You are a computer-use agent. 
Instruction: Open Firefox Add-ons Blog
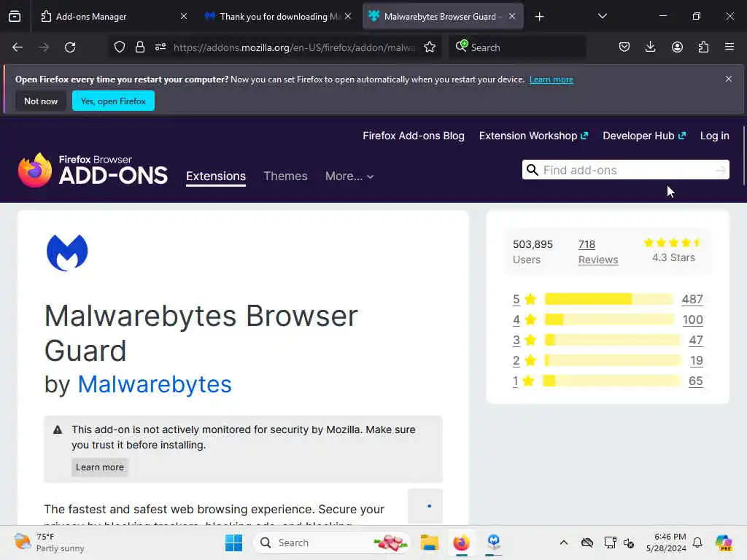coord(414,136)
